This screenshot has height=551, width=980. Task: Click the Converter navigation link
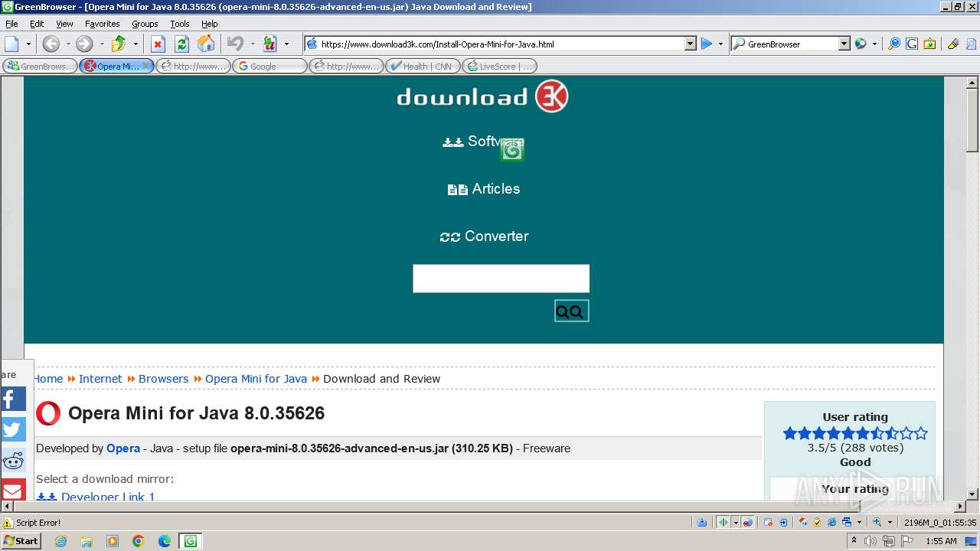click(484, 236)
